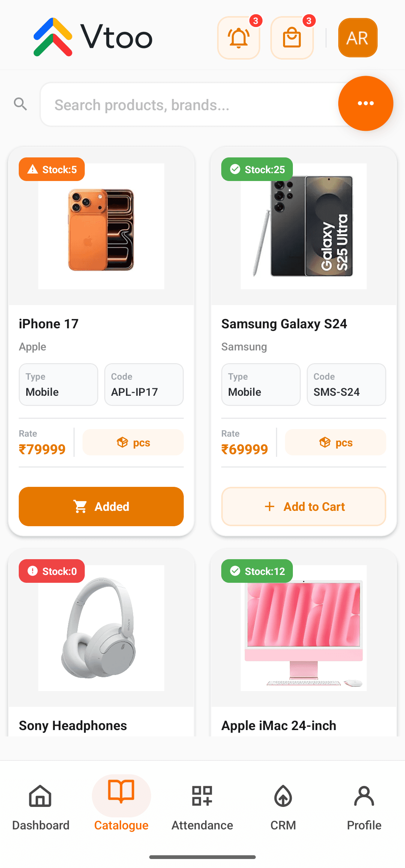Open the shopping bag cart icon
Screen dimensions: 405x868
tap(292, 38)
